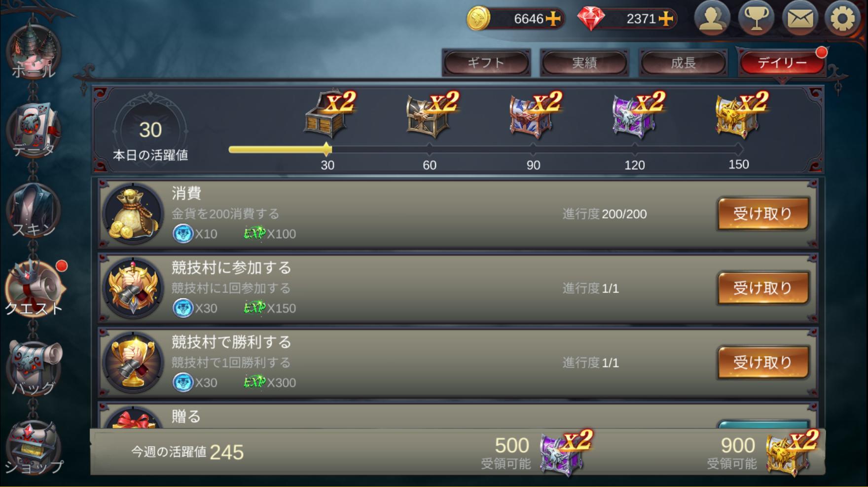Add gold coins with plus button

(553, 19)
